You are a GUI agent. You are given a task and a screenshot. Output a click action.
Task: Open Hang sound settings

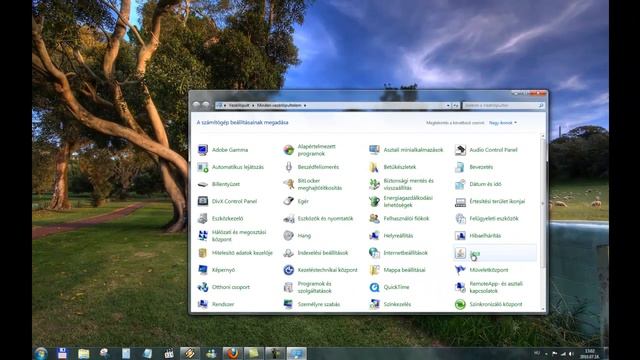coord(297,236)
